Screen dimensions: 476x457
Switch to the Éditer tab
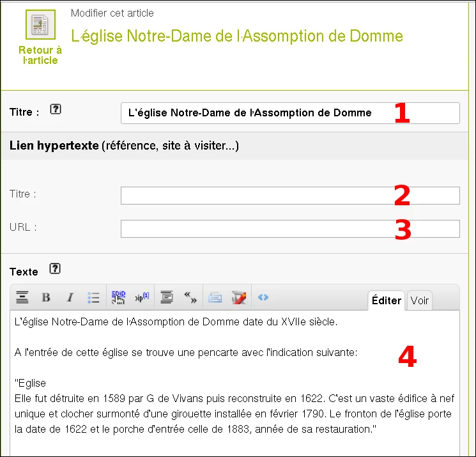tap(386, 300)
